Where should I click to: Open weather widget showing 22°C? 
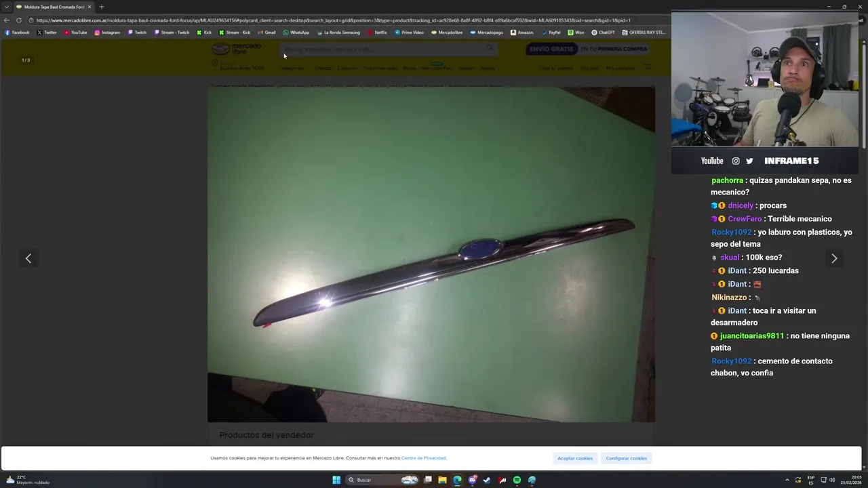click(x=27, y=480)
